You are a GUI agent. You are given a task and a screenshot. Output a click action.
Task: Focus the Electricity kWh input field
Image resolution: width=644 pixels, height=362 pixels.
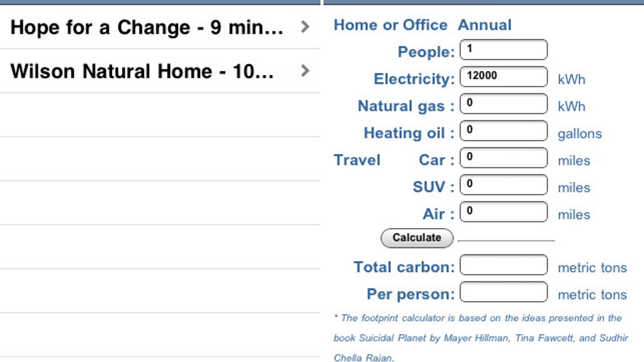point(503,76)
